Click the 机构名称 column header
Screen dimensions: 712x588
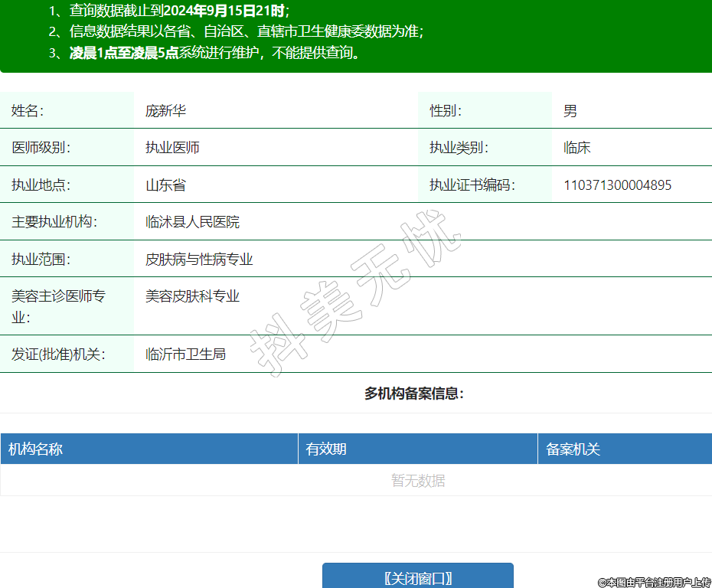coord(35,449)
